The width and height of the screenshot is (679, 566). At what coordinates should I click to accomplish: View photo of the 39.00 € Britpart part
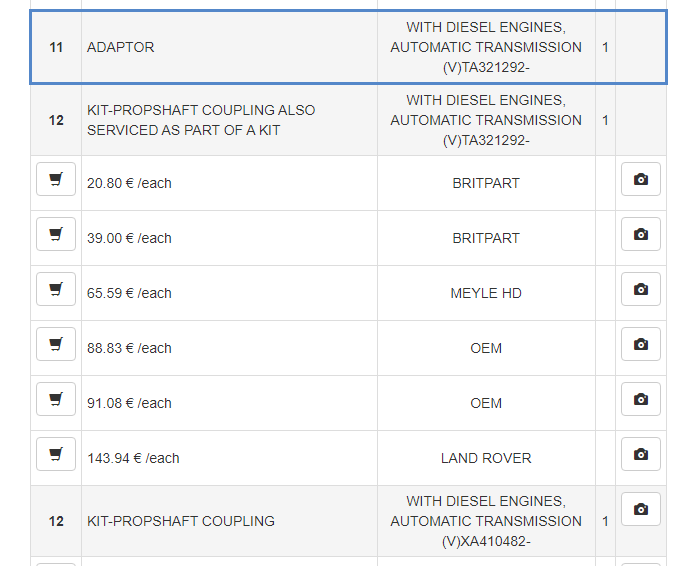(640, 234)
